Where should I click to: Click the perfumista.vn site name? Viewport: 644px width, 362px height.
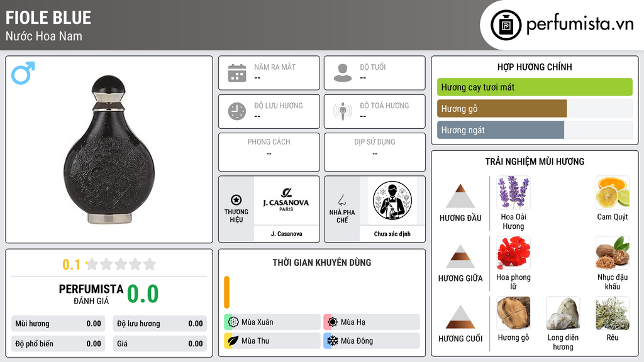[580, 25]
